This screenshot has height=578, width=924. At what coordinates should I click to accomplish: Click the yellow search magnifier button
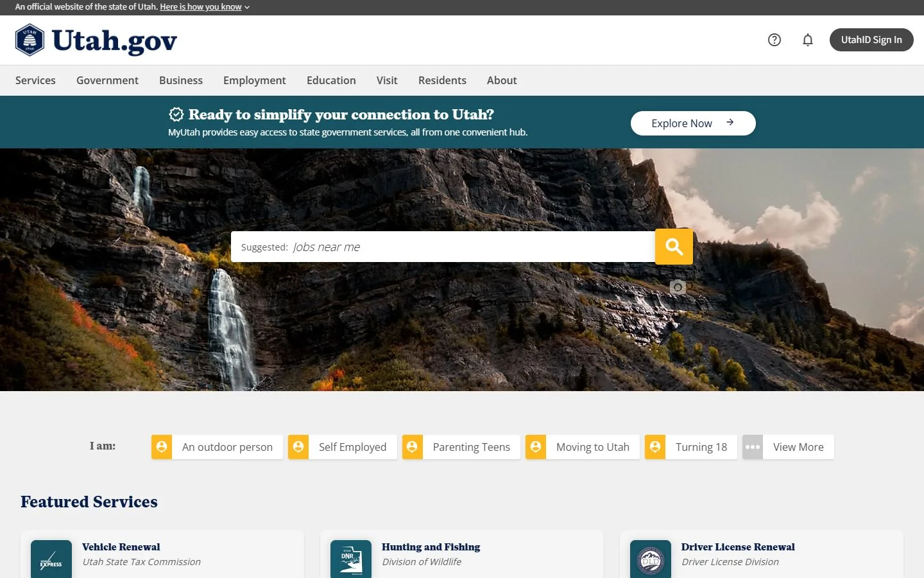[674, 247]
